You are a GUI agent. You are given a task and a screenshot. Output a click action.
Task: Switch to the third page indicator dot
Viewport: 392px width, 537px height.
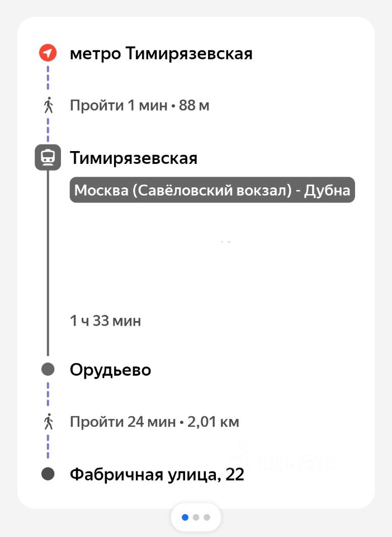coord(207,517)
